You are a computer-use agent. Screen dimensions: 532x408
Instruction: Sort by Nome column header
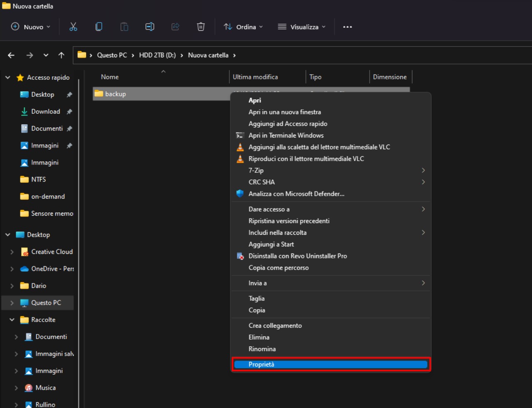tap(110, 77)
